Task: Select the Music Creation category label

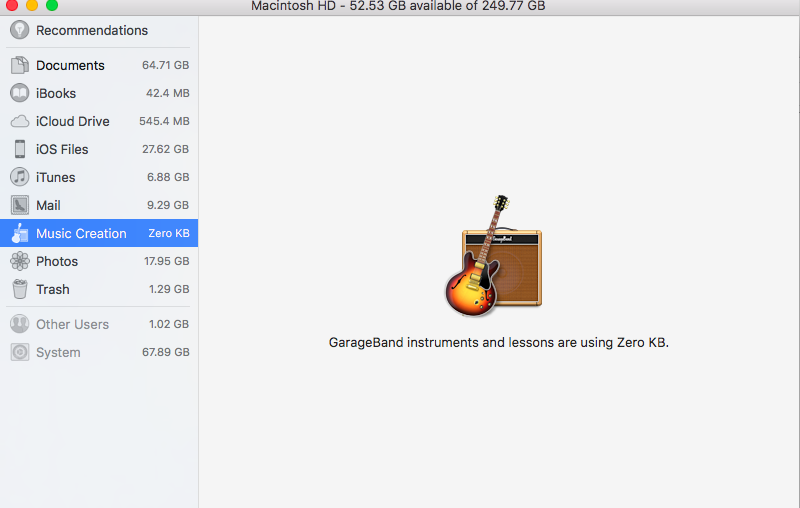Action: point(81,234)
